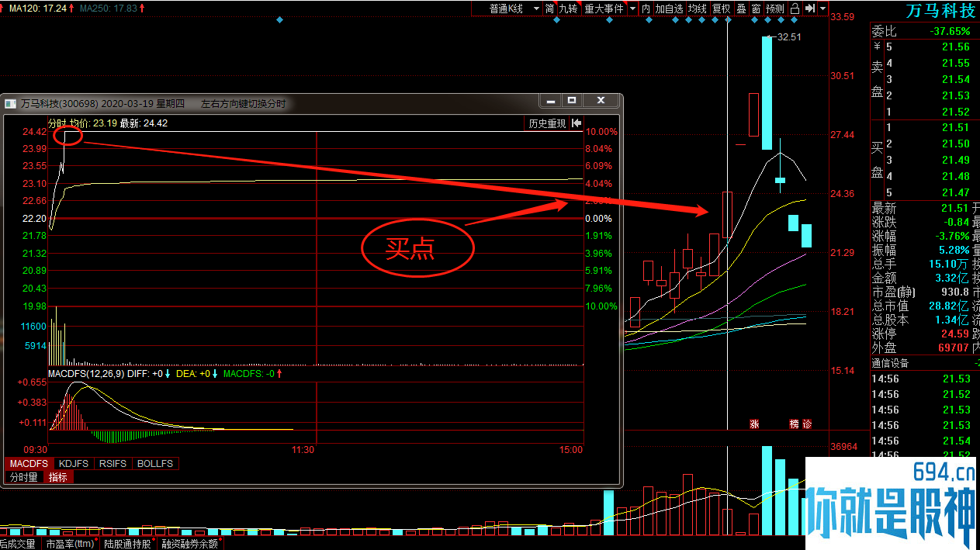This screenshot has height=550, width=980.
Task: Click the 窗 window layout button
Action: pos(756,9)
